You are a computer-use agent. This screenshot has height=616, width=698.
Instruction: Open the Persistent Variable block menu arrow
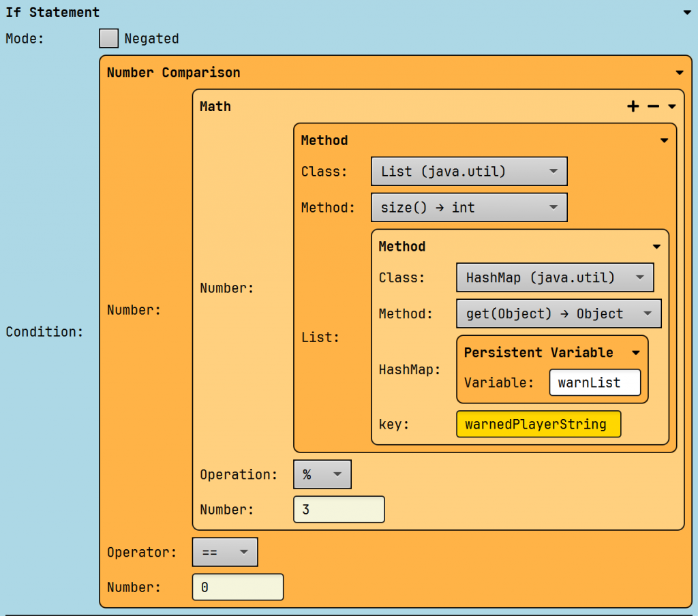click(x=636, y=353)
